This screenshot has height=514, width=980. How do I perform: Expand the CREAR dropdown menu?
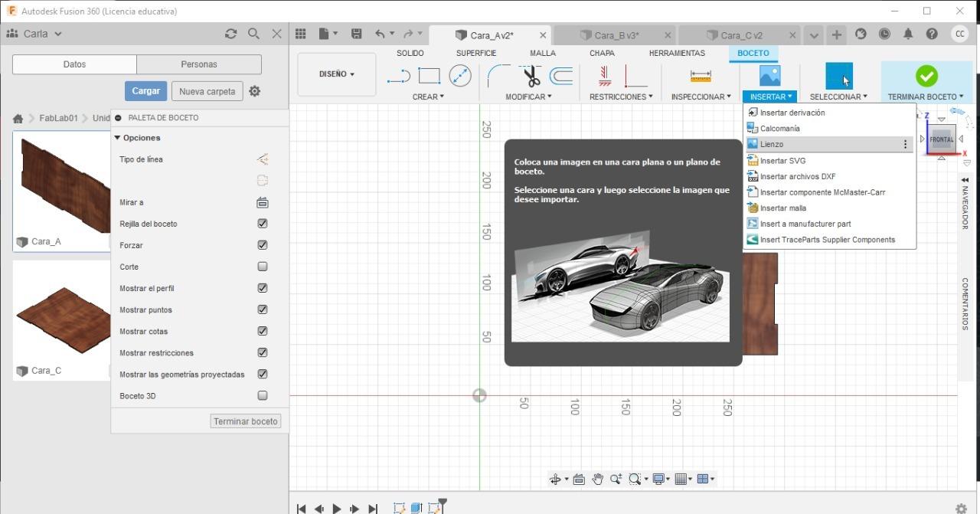[x=428, y=97]
